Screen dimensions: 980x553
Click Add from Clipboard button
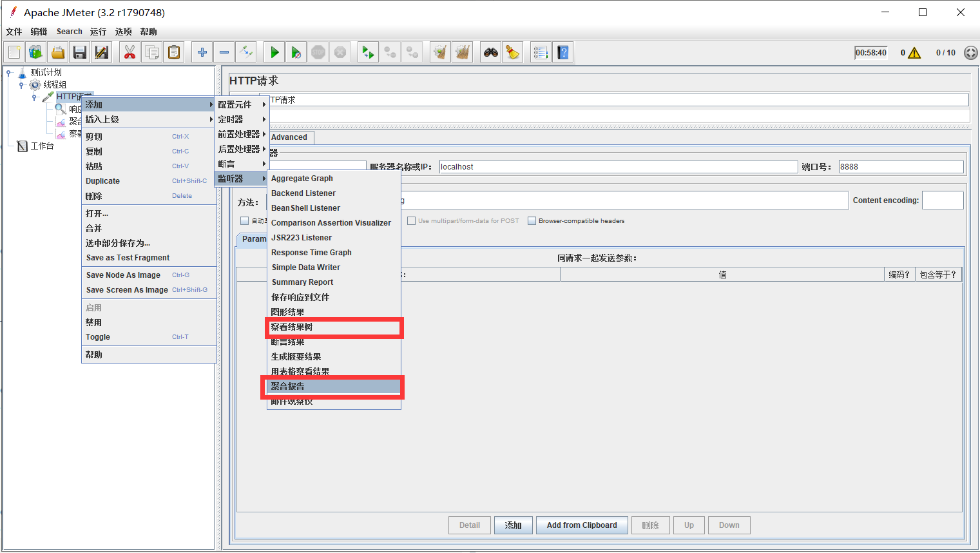pos(582,525)
